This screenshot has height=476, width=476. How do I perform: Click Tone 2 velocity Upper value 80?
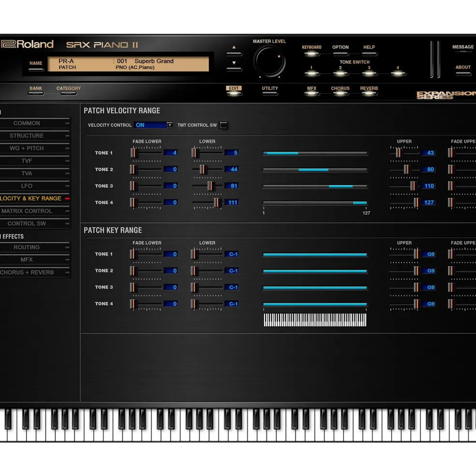pyautogui.click(x=428, y=170)
